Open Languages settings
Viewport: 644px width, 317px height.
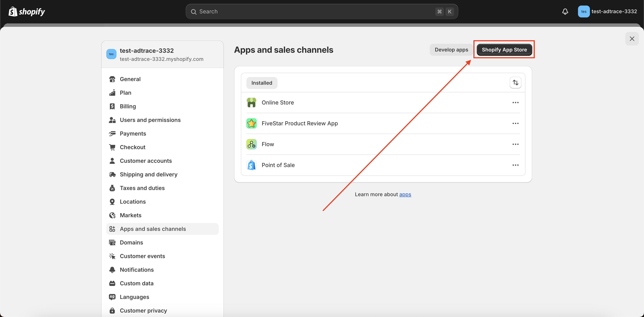162,297
